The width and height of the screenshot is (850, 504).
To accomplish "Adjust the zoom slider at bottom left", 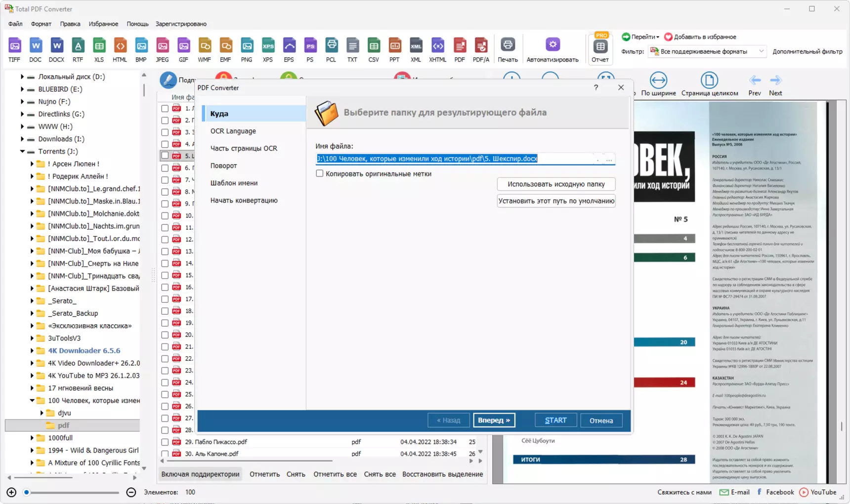I will [27, 492].
